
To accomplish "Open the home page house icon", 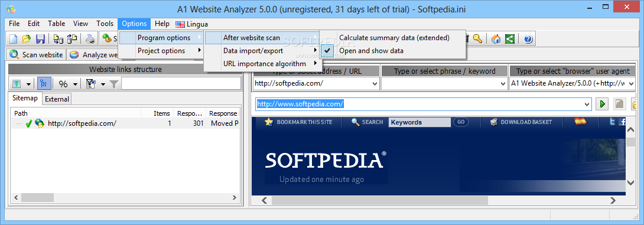I will click(496, 39).
